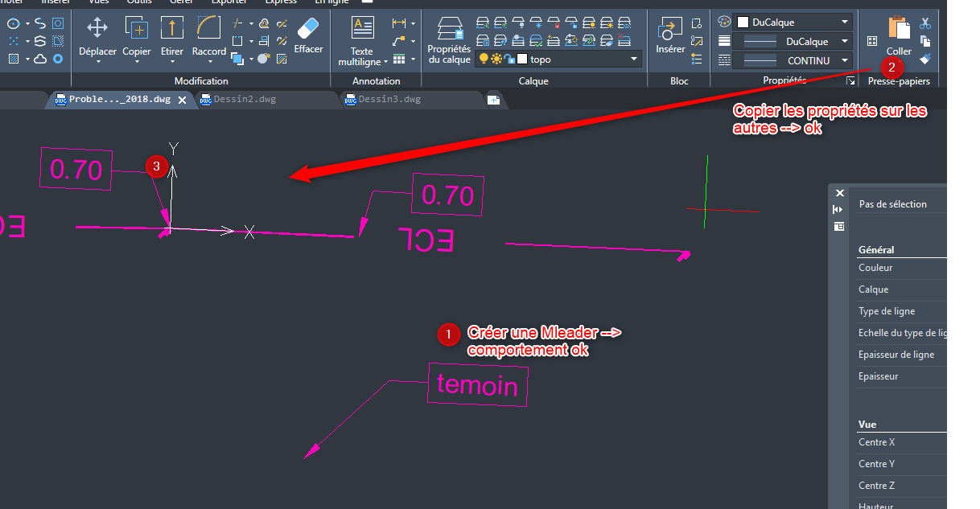Click the explode tool icon

point(264,59)
